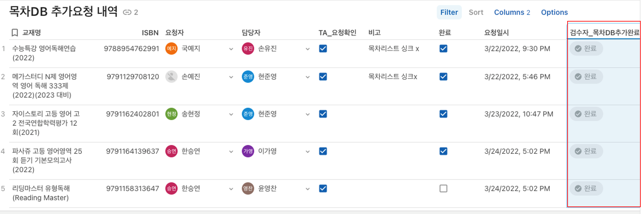
Task: Check the empty 완료 checkbox for 리딩마스터 유형독해
Action: tap(443, 189)
